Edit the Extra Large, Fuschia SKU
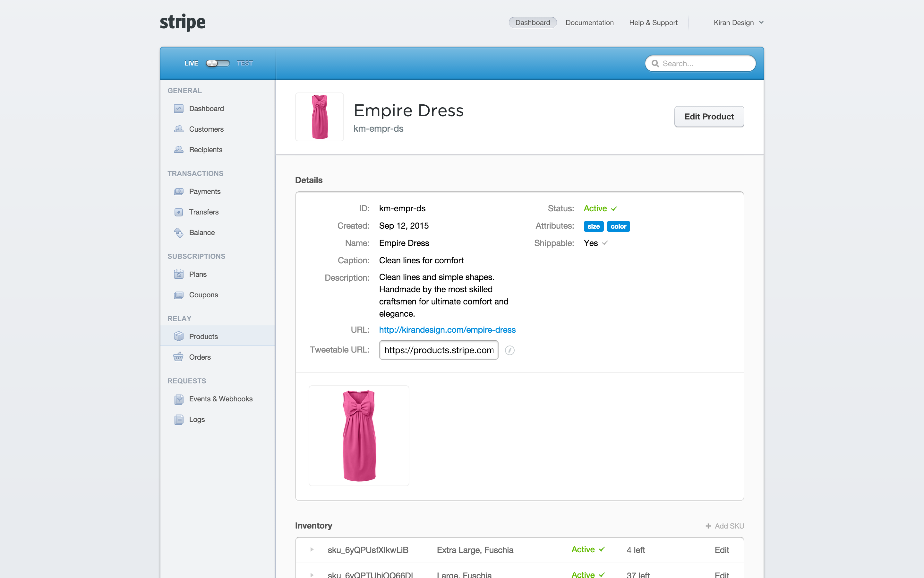This screenshot has height=578, width=924. (722, 550)
